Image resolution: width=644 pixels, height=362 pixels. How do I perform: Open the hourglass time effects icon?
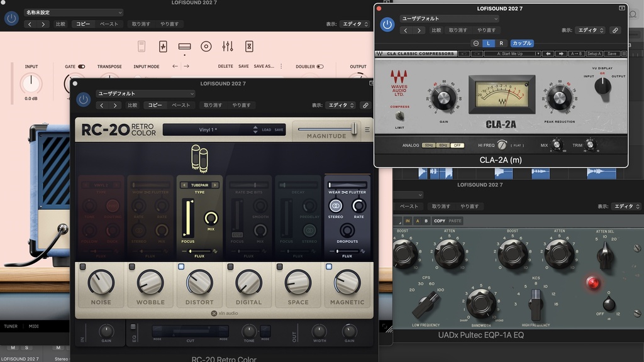point(249,47)
